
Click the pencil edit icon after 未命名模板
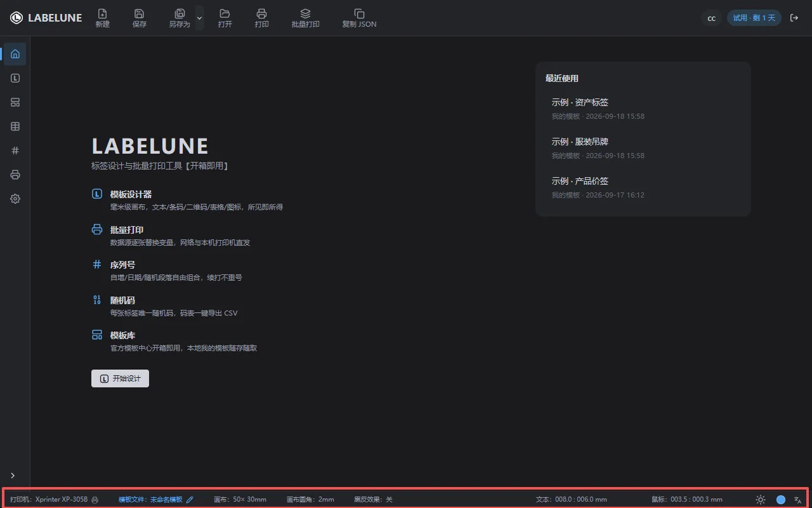click(190, 500)
